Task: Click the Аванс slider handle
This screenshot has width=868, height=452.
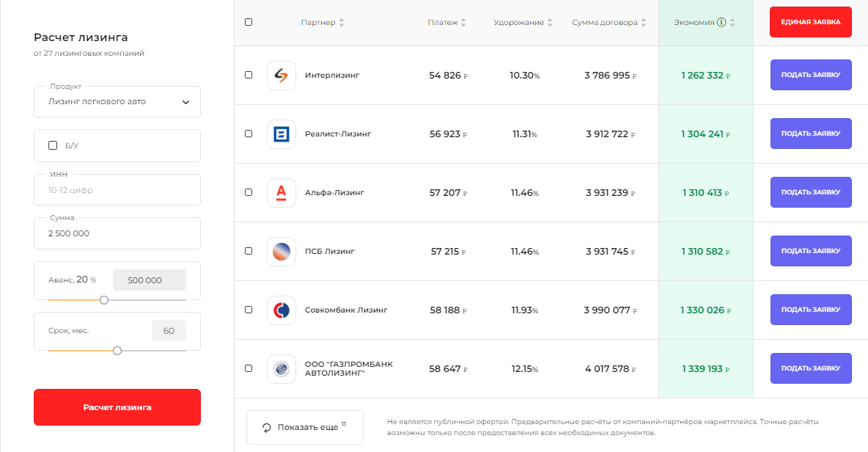Action: (x=104, y=299)
